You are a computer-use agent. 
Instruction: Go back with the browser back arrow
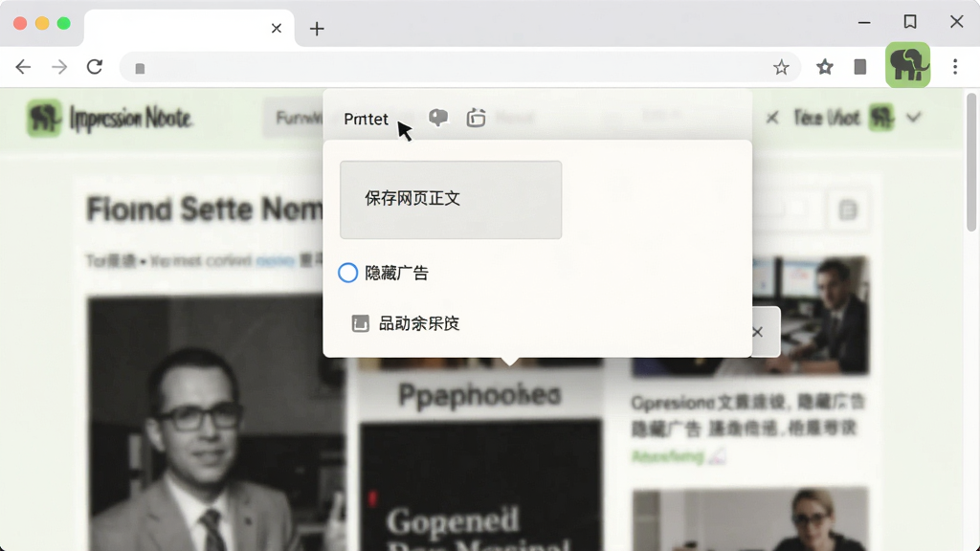(x=23, y=67)
